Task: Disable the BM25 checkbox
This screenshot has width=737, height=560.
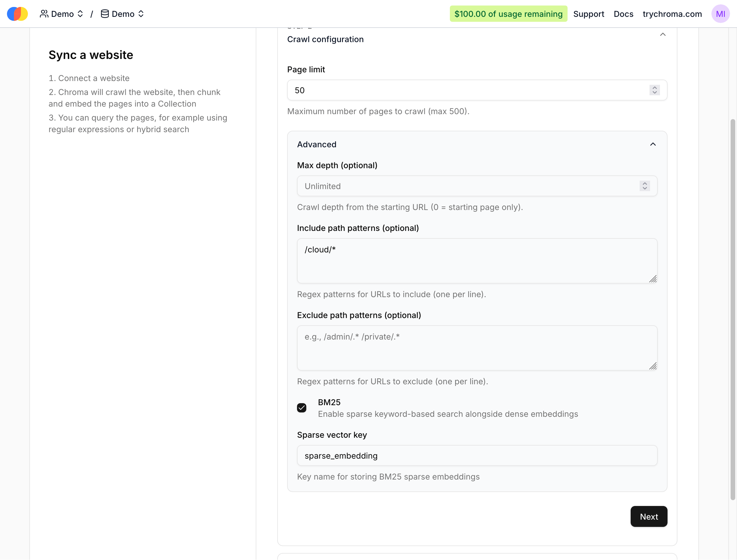Action: tap(302, 408)
